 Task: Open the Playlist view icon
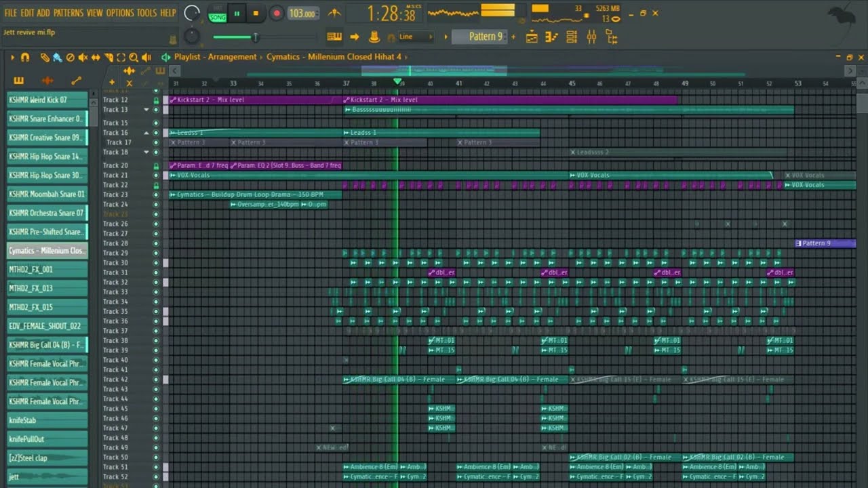pyautogui.click(x=532, y=37)
